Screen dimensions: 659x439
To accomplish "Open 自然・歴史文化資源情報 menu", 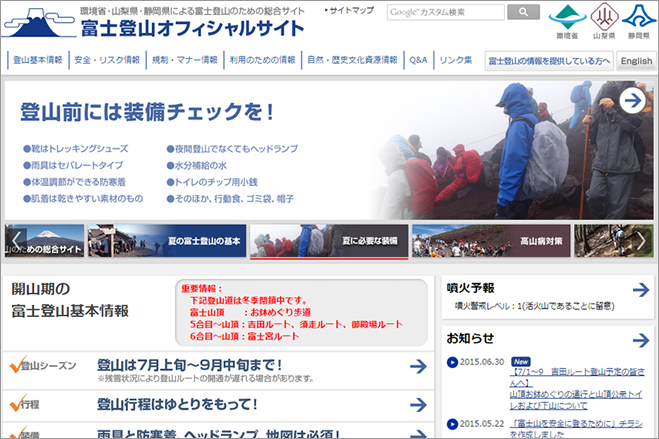I will (x=352, y=60).
